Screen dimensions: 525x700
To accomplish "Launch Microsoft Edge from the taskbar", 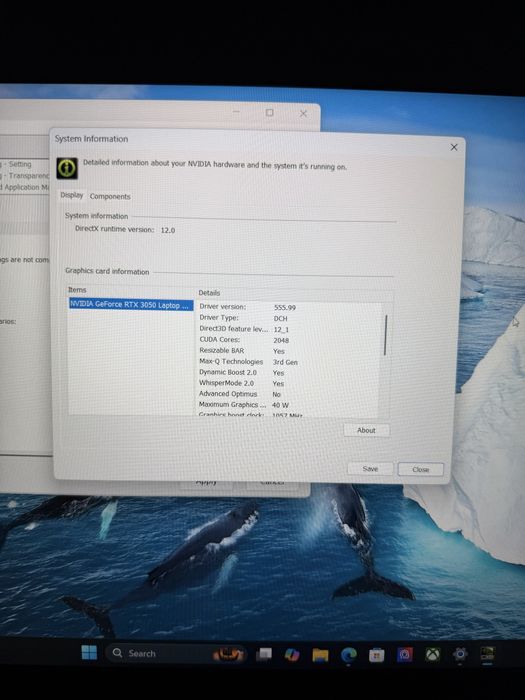I will coord(349,655).
